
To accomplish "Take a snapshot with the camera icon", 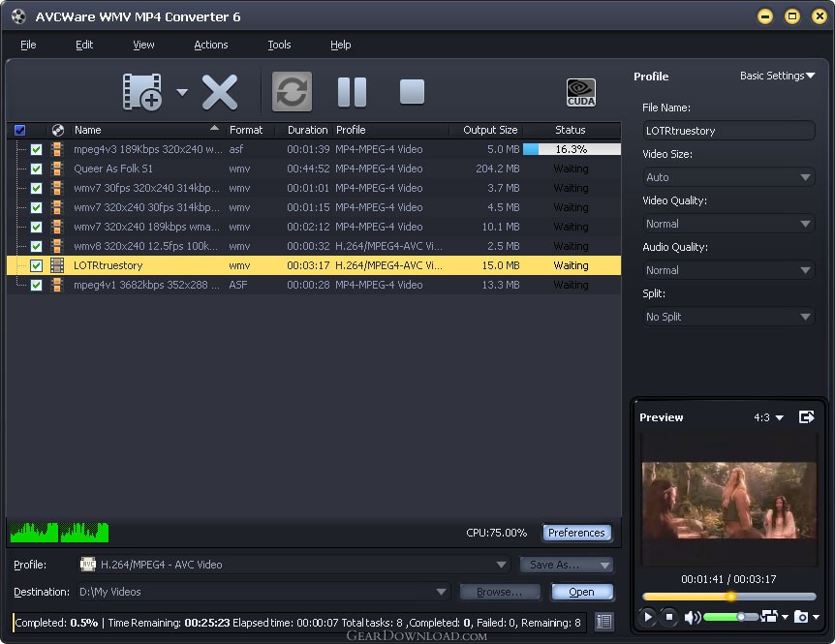I will click(x=801, y=617).
